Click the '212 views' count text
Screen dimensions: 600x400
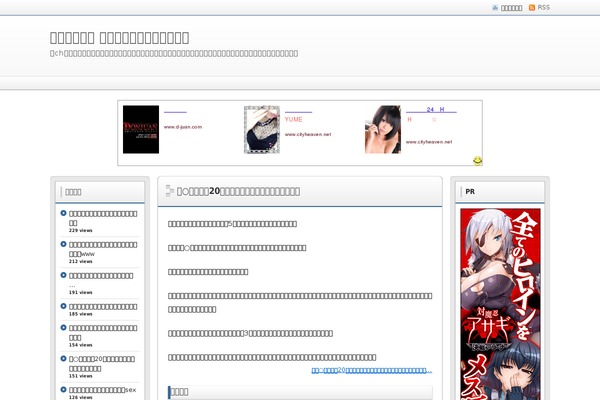tap(80, 261)
